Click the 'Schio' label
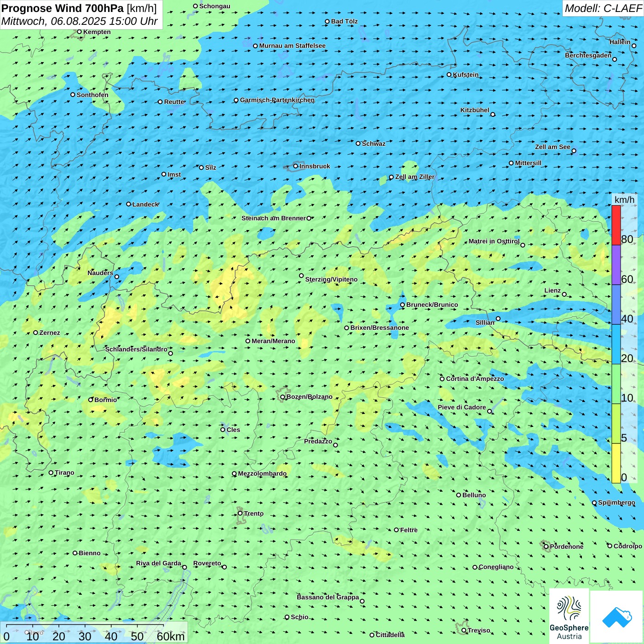Viewport: 644px width, 644px height. click(x=299, y=617)
